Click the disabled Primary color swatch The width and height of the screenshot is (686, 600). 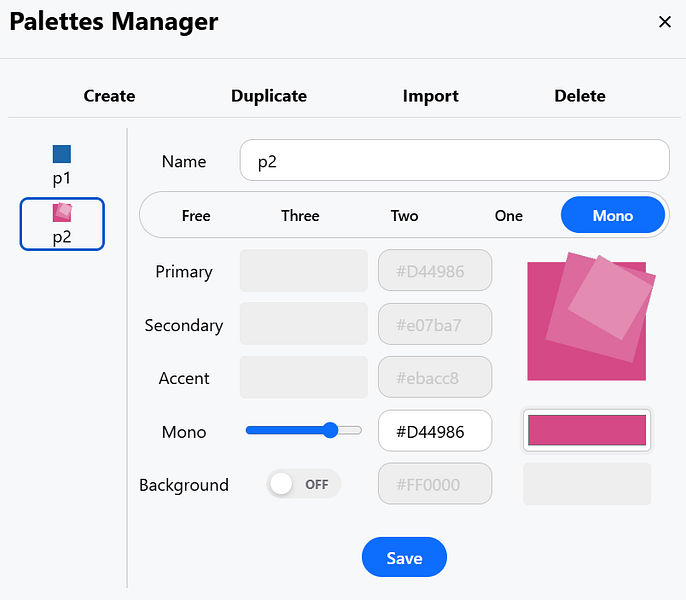pos(304,271)
